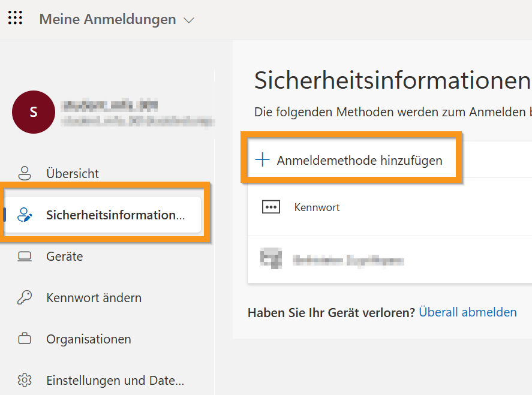This screenshot has height=395, width=532.
Task: Open Einstellungen und Datenschutz menu entry
Action: (115, 381)
